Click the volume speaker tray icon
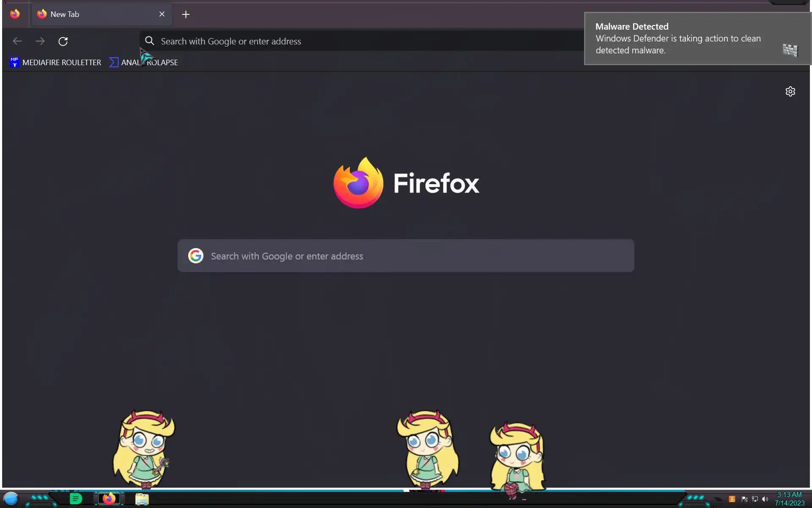The image size is (812, 508). [765, 499]
